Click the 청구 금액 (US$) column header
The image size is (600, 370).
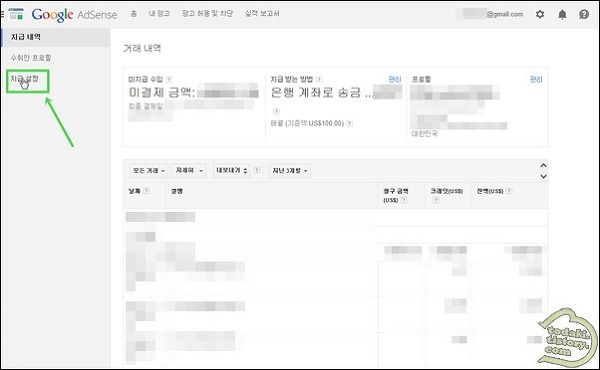396,195
